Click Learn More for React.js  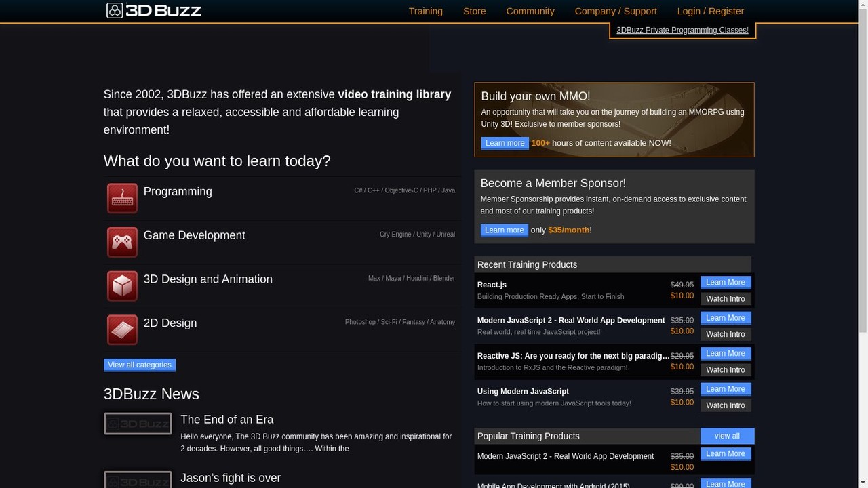pos(726,283)
